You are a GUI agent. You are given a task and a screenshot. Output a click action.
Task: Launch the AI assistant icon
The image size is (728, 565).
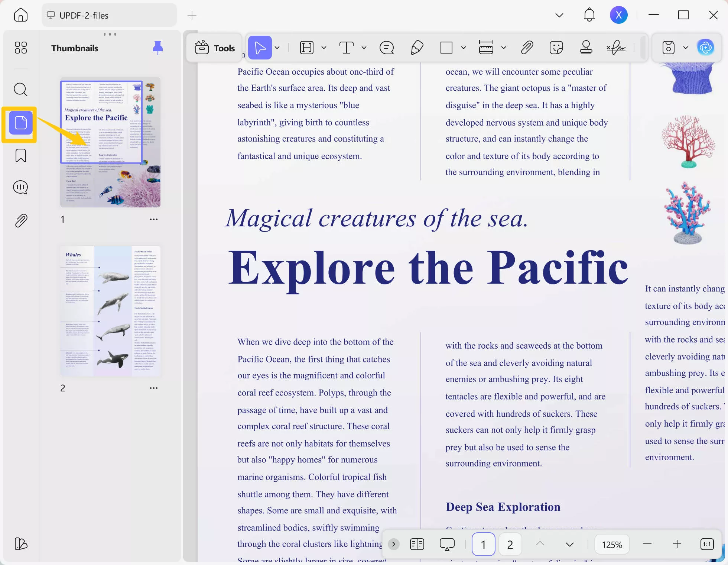[x=706, y=47]
